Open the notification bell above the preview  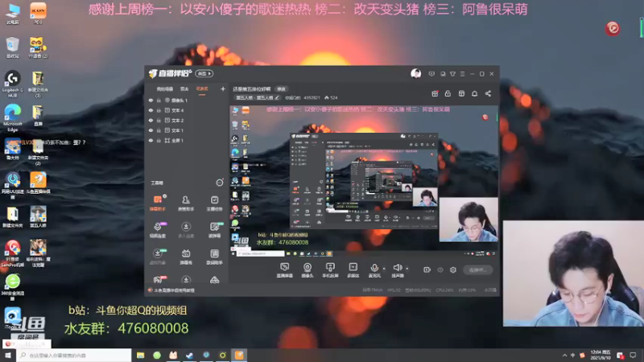(x=474, y=93)
